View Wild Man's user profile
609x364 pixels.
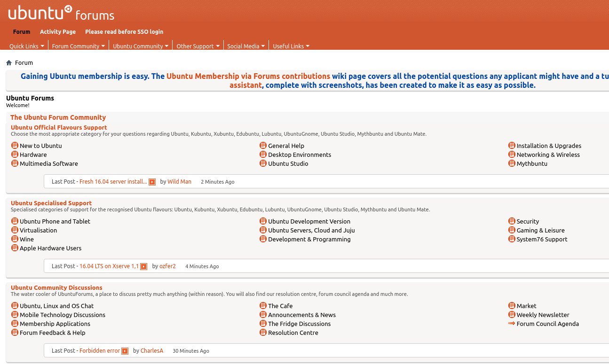tap(179, 181)
